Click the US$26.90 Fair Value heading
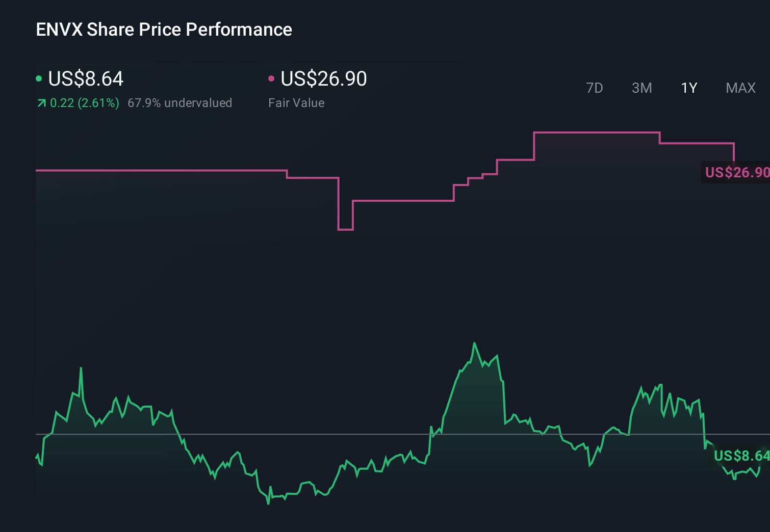 (323, 78)
